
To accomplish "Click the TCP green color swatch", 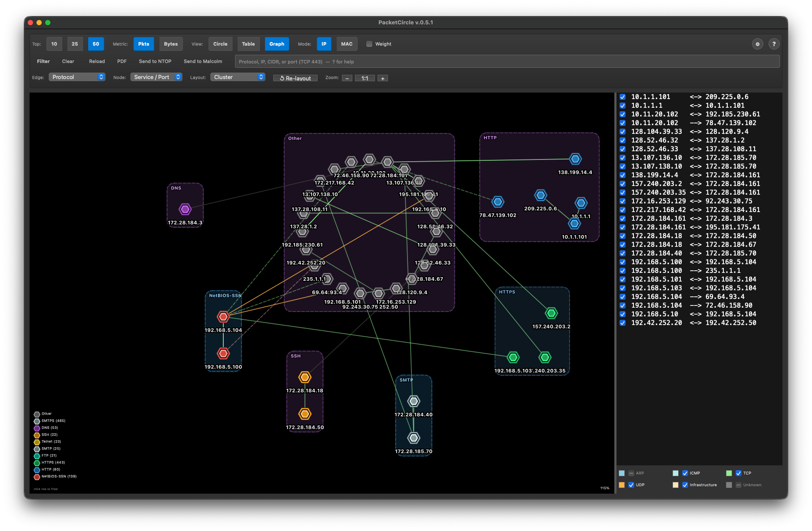I will pyautogui.click(x=729, y=473).
